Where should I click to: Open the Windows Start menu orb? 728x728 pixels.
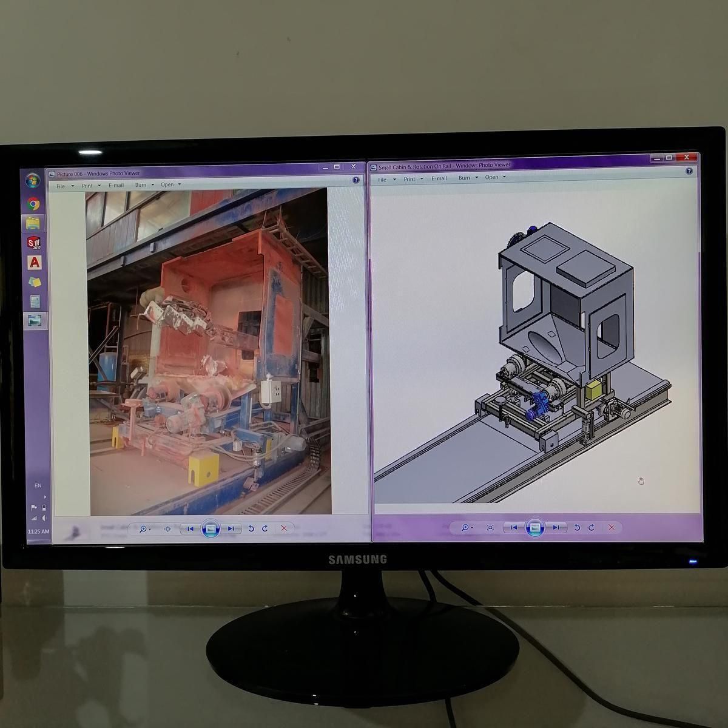pyautogui.click(x=32, y=181)
